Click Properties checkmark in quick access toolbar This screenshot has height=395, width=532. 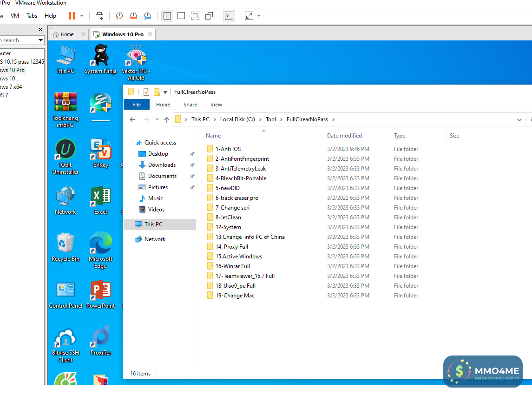click(x=146, y=92)
